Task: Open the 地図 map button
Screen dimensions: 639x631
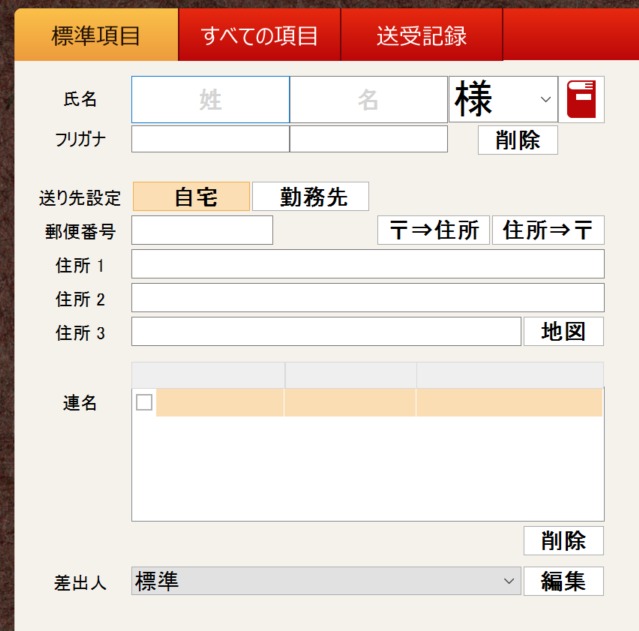Action: [x=564, y=332]
